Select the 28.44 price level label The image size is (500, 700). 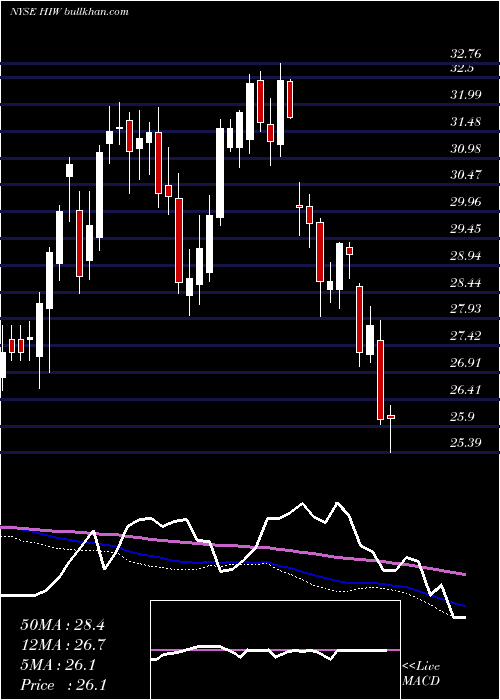pyautogui.click(x=466, y=283)
